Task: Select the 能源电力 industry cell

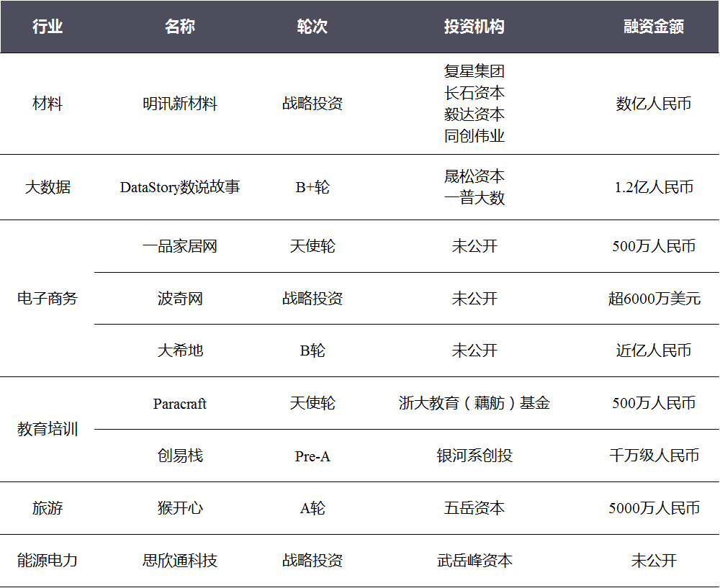Action: (48, 561)
